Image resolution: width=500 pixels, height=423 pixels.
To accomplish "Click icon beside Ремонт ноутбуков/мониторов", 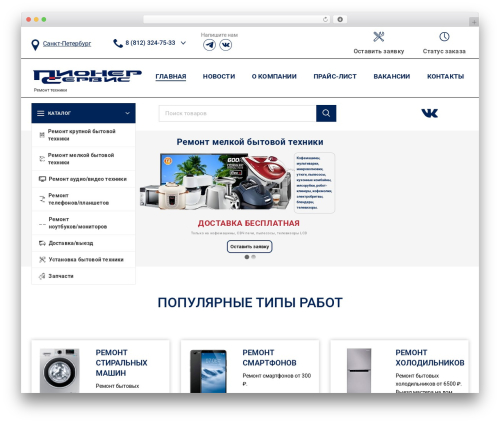I will pyautogui.click(x=42, y=225).
